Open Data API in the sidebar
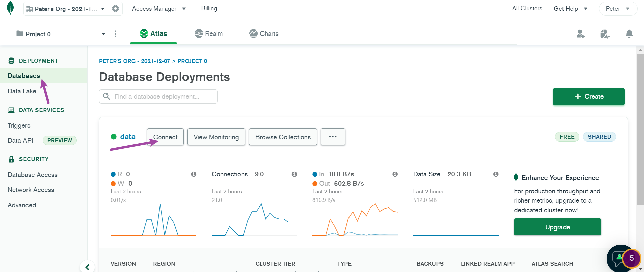The width and height of the screenshot is (644, 272). tap(20, 140)
